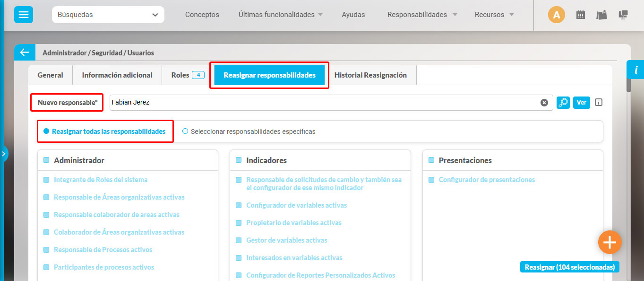Click the Reasignar (104 seleccionadas) button

click(x=569, y=266)
